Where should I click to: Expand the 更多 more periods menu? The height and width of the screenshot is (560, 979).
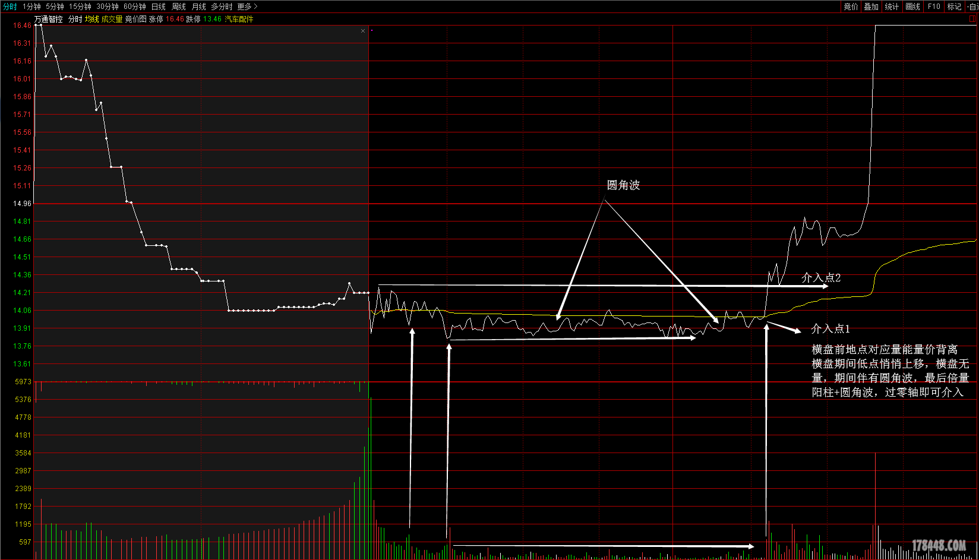pos(247,7)
